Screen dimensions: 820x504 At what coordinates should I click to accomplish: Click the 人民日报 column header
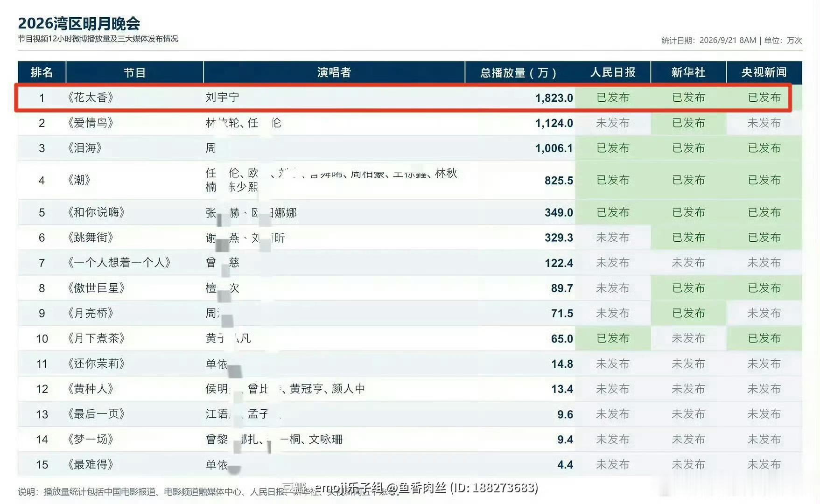click(613, 72)
